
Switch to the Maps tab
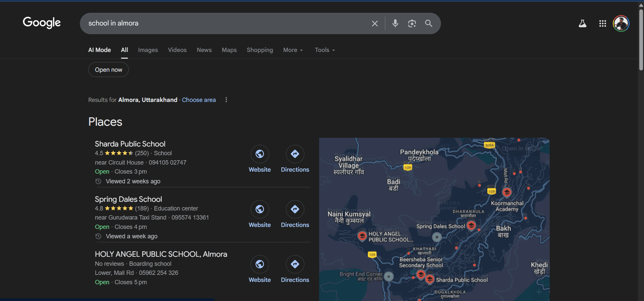coord(229,50)
